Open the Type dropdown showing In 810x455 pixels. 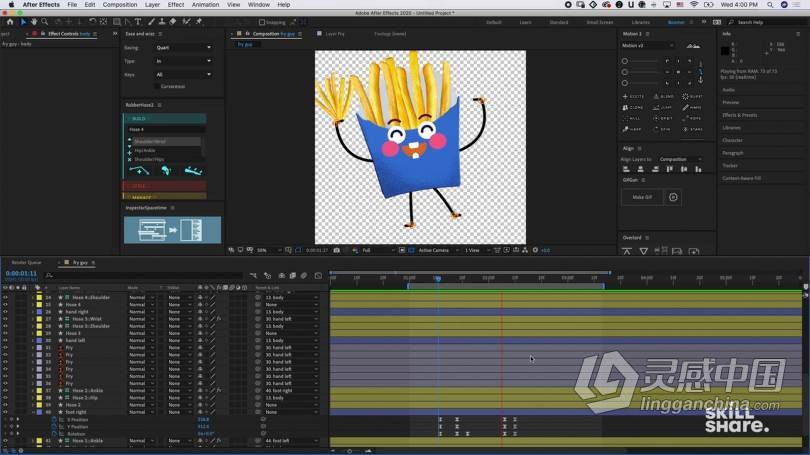183,61
